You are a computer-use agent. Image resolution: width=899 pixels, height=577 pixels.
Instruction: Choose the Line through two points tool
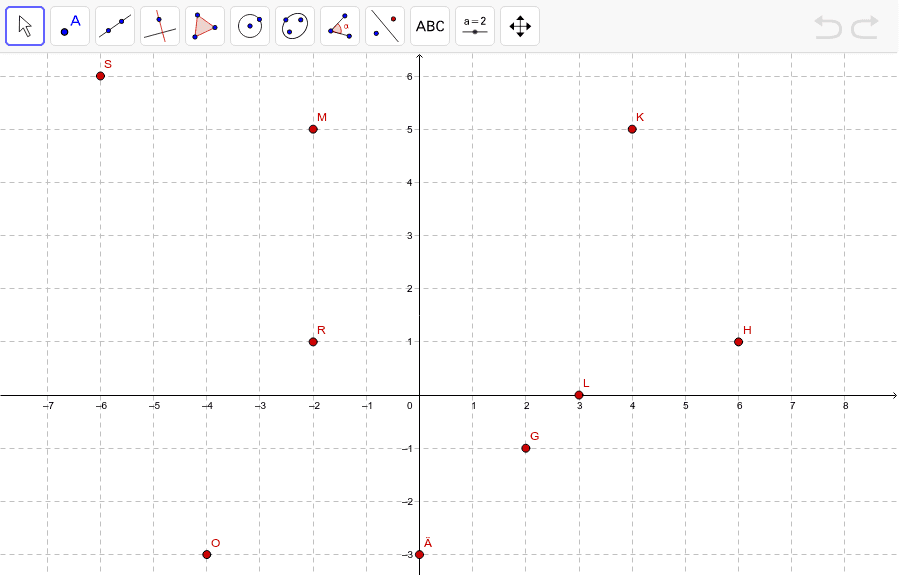click(115, 26)
